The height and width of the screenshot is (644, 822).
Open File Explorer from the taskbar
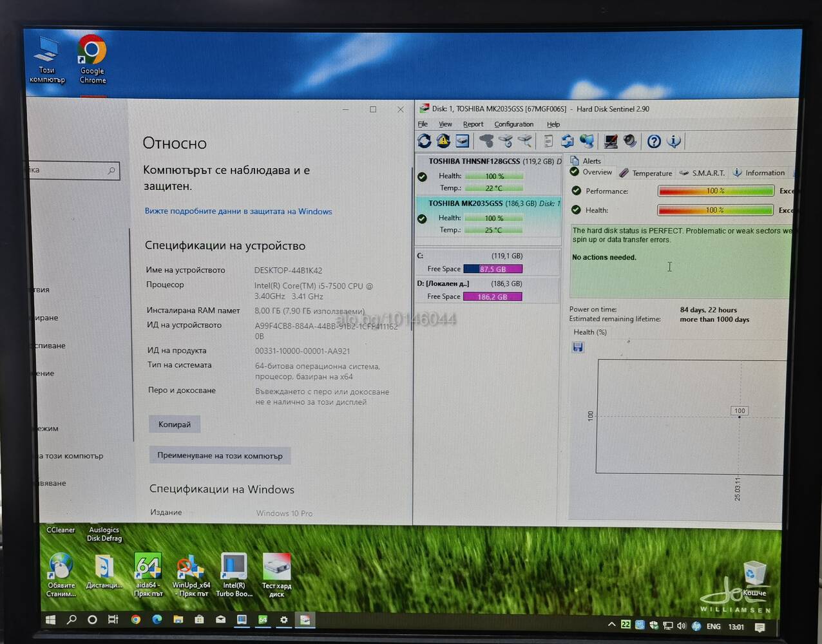(x=178, y=620)
